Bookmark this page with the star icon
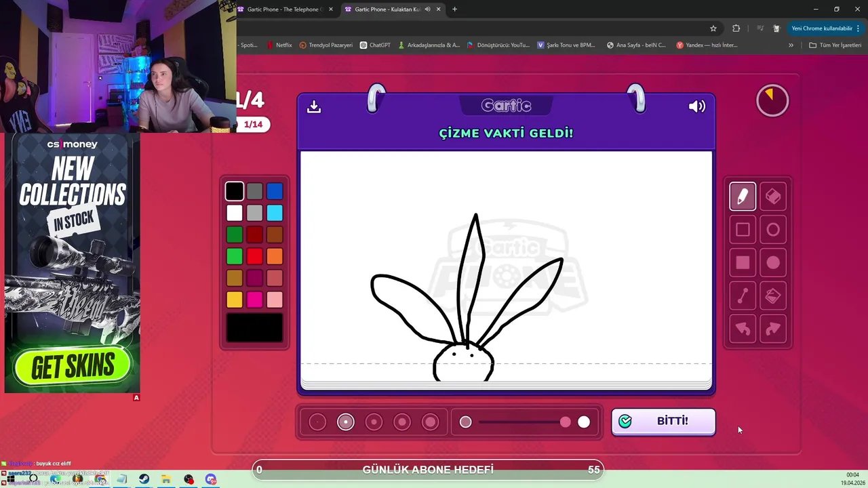The width and height of the screenshot is (868, 488). point(713,28)
